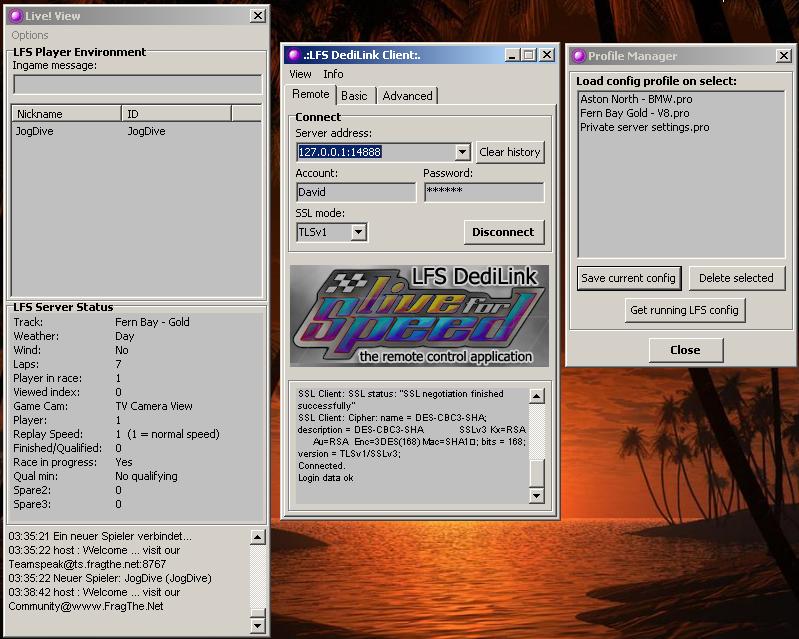This screenshot has width=799, height=639.
Task: Click Save current config button
Action: [629, 278]
